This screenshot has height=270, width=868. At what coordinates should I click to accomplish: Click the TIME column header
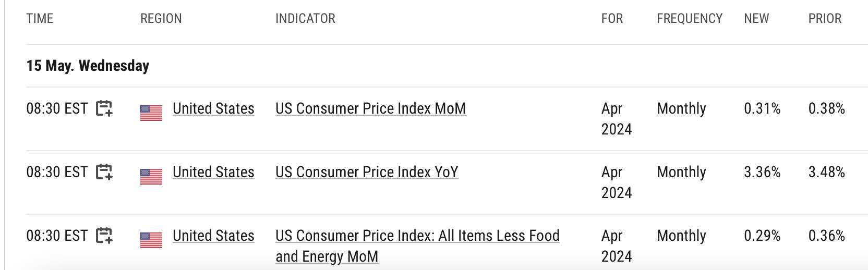tap(40, 19)
